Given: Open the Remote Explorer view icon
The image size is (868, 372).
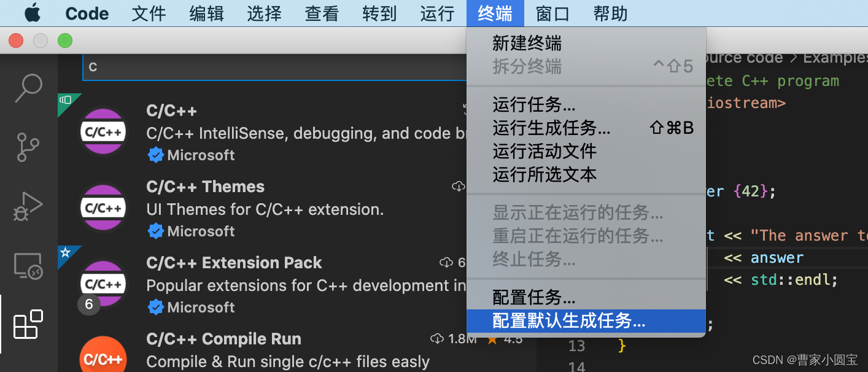Looking at the screenshot, I should (x=28, y=266).
